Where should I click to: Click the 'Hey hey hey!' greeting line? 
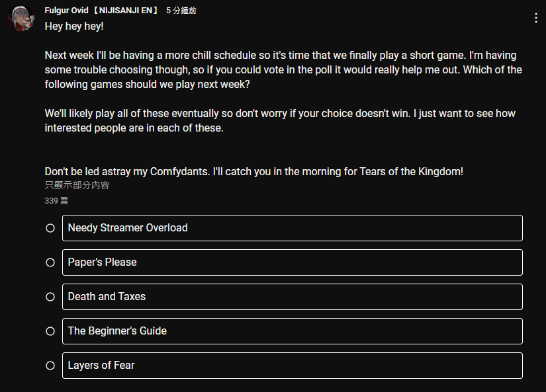pos(74,26)
